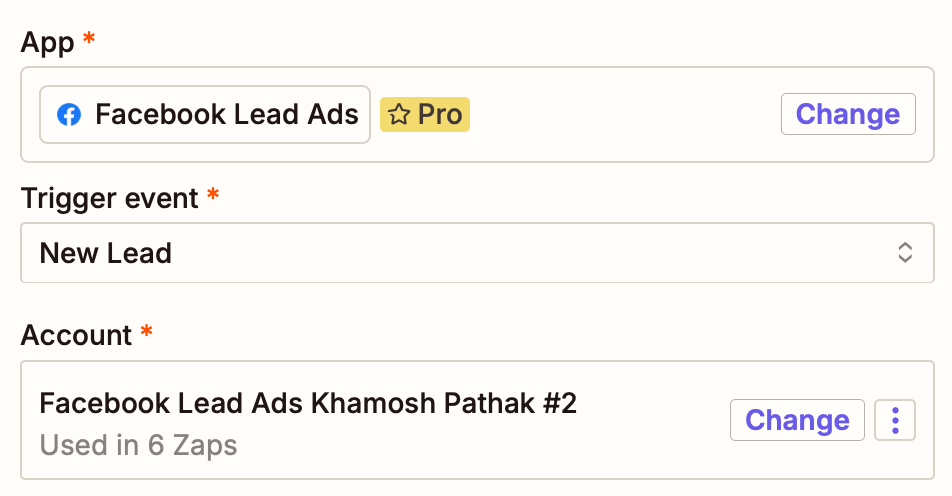
Task: Click empty space inside the App box
Action: coord(620,115)
